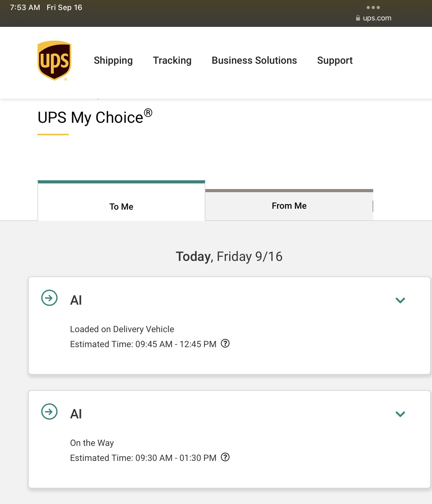
Task: Switch to the From Me tab
Action: pyautogui.click(x=289, y=206)
